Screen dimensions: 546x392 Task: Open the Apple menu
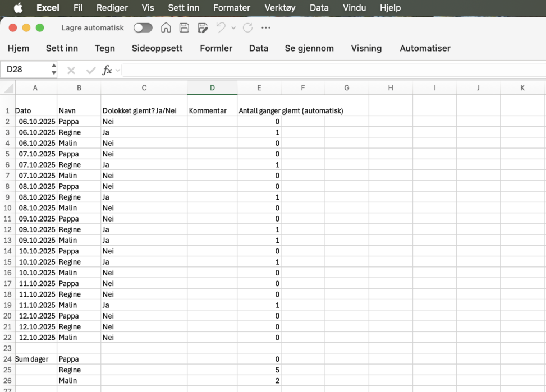click(x=18, y=8)
